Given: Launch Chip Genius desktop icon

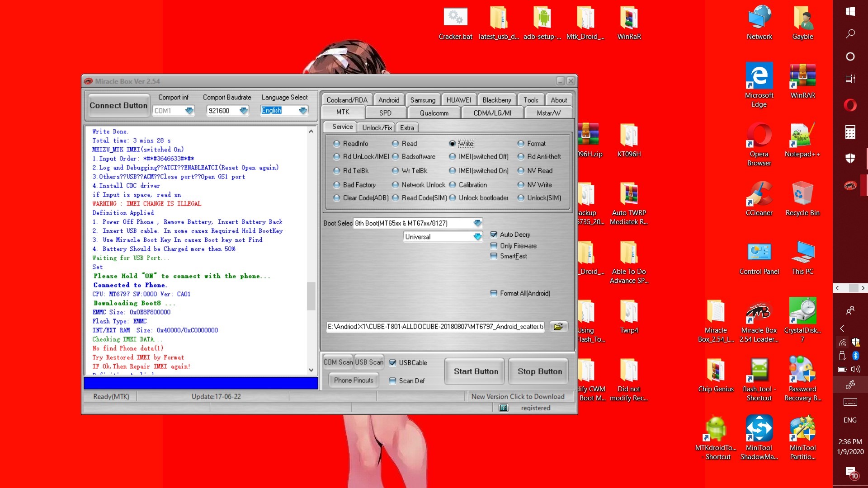Looking at the screenshot, I should 716,375.
